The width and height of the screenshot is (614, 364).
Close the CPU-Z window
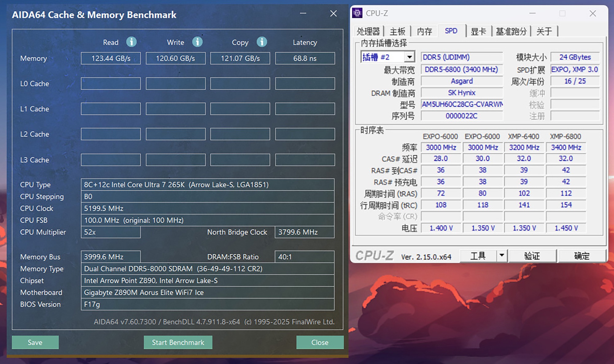(x=593, y=14)
